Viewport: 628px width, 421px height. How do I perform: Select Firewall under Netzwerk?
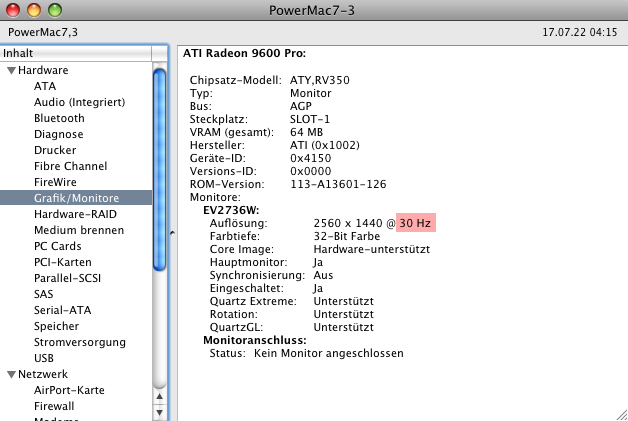54,406
